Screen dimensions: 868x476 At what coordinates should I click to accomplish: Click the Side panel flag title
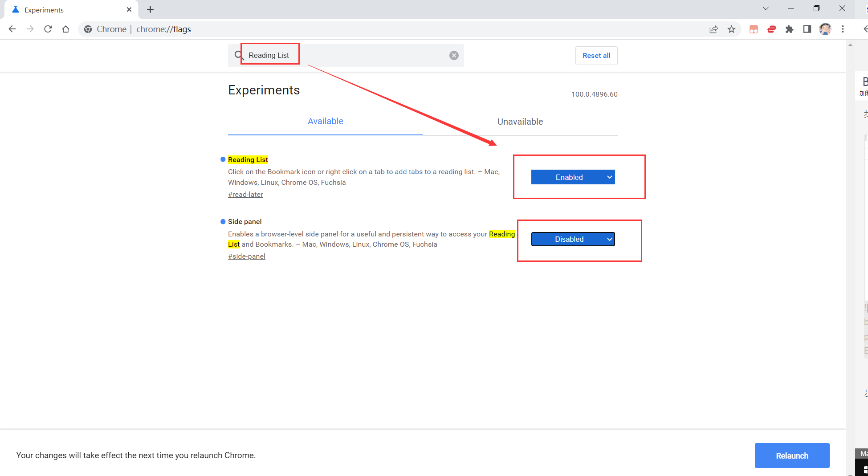(x=245, y=222)
